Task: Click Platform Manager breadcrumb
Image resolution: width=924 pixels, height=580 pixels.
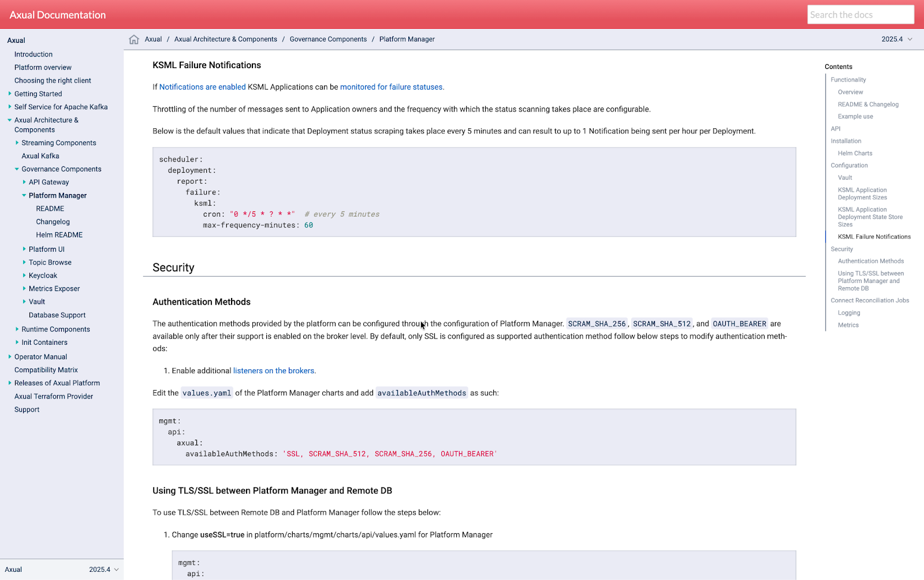Action: click(x=407, y=39)
